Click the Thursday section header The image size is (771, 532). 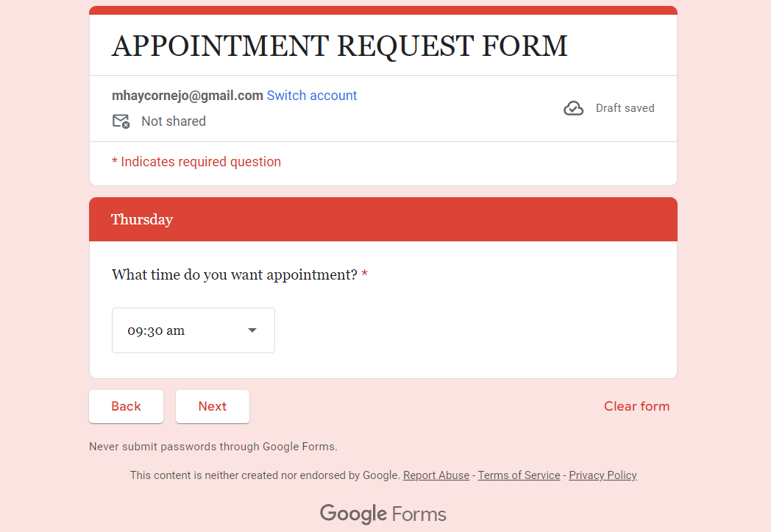(142, 219)
